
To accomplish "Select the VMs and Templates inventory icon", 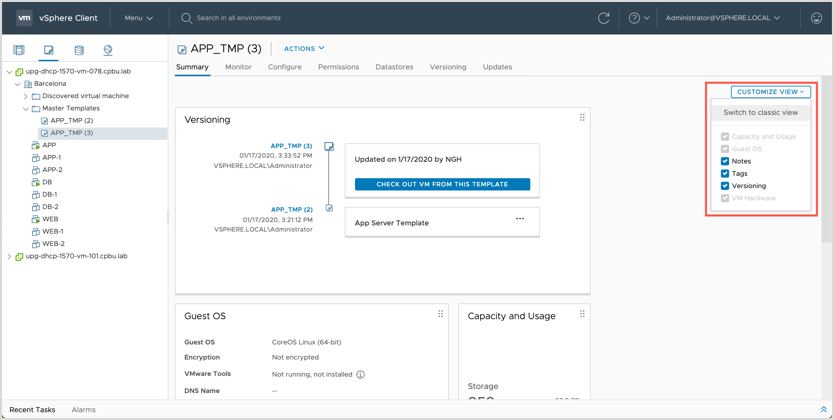I will click(48, 50).
